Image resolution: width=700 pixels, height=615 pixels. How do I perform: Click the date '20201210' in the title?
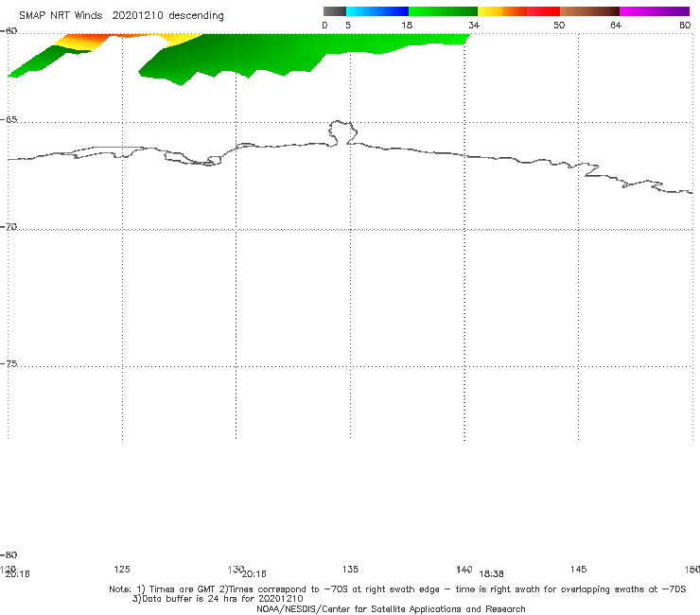137,15
